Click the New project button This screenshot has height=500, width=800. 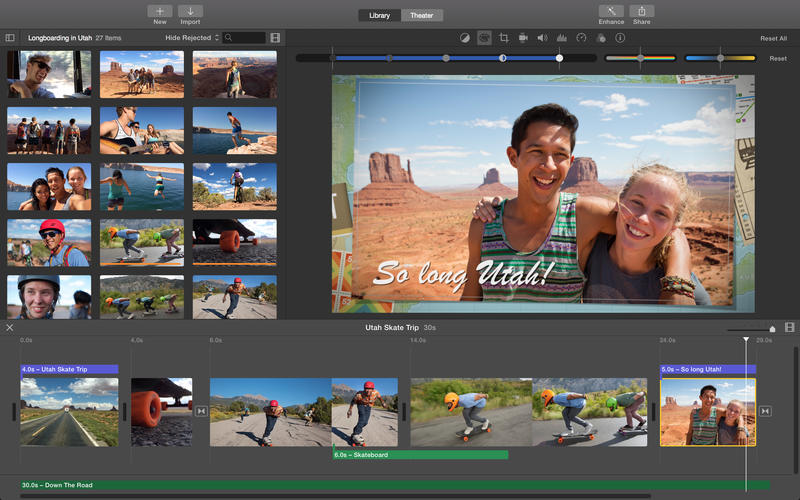160,11
